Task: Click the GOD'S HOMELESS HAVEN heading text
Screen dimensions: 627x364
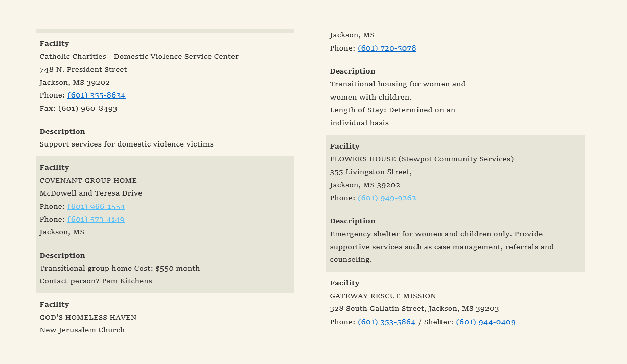Action: point(88,318)
